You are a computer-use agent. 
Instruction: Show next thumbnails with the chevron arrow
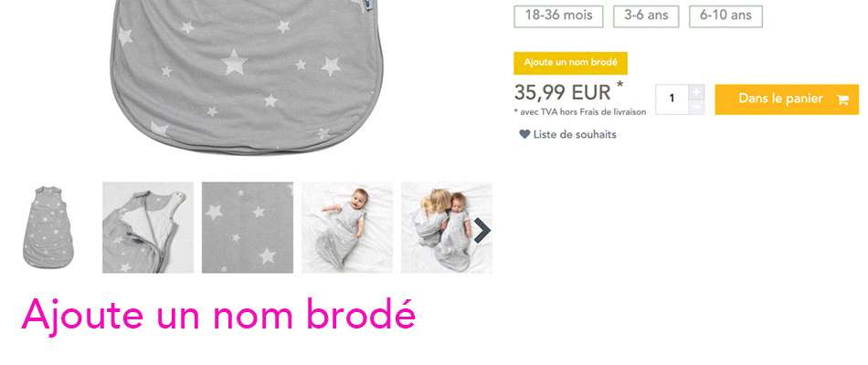(482, 230)
